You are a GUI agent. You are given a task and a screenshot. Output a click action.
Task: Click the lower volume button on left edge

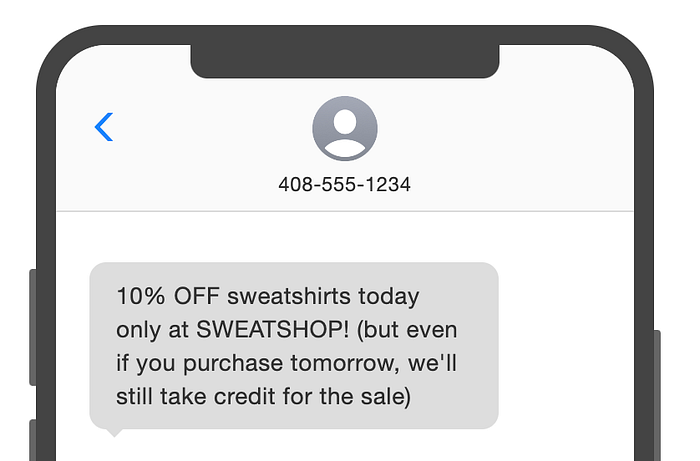coord(33,440)
